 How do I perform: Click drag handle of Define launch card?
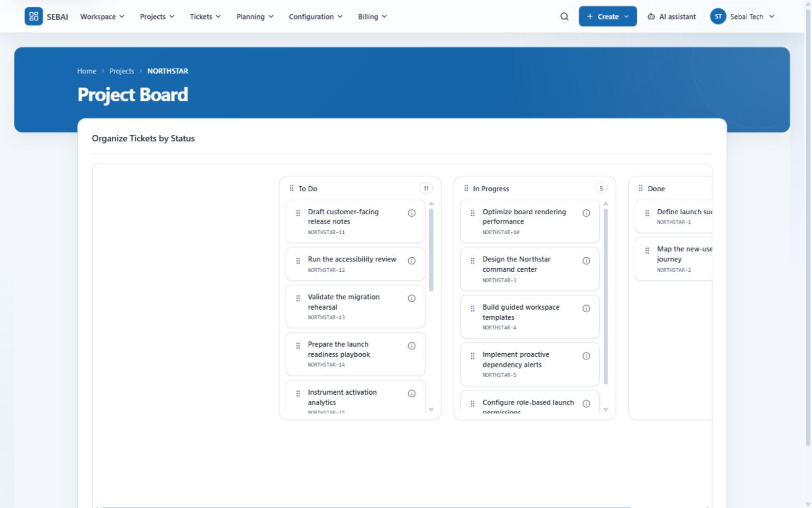pyautogui.click(x=648, y=213)
